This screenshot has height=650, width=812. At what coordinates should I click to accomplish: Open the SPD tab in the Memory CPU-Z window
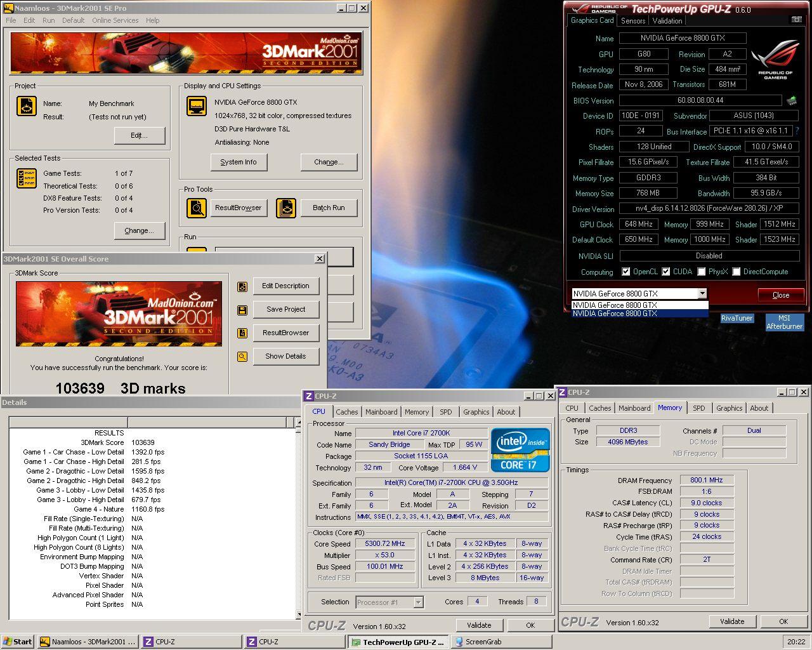[698, 408]
